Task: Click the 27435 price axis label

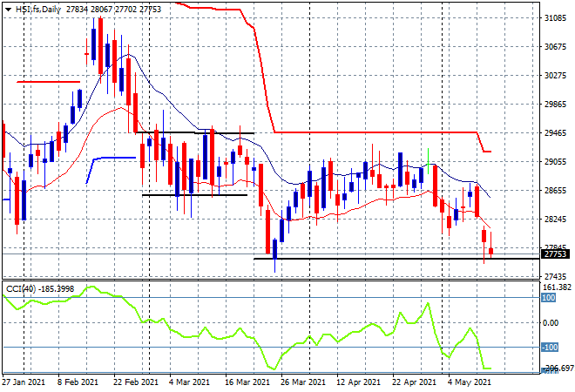Action: pos(555,276)
